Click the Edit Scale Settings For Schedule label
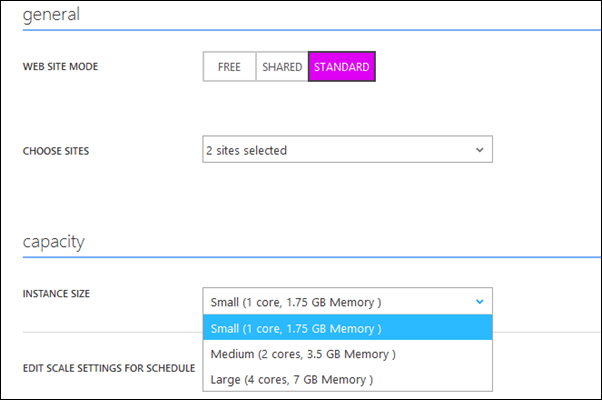The width and height of the screenshot is (602, 400). tap(108, 368)
